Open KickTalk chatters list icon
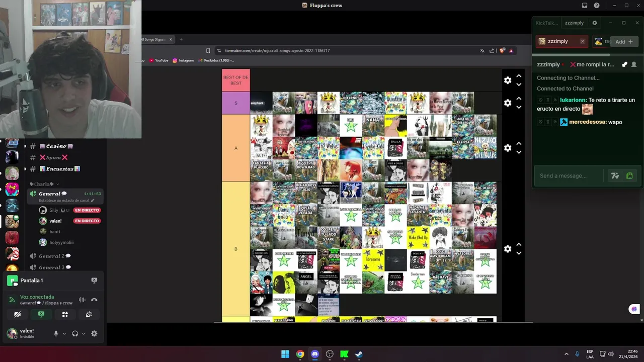 [634, 64]
